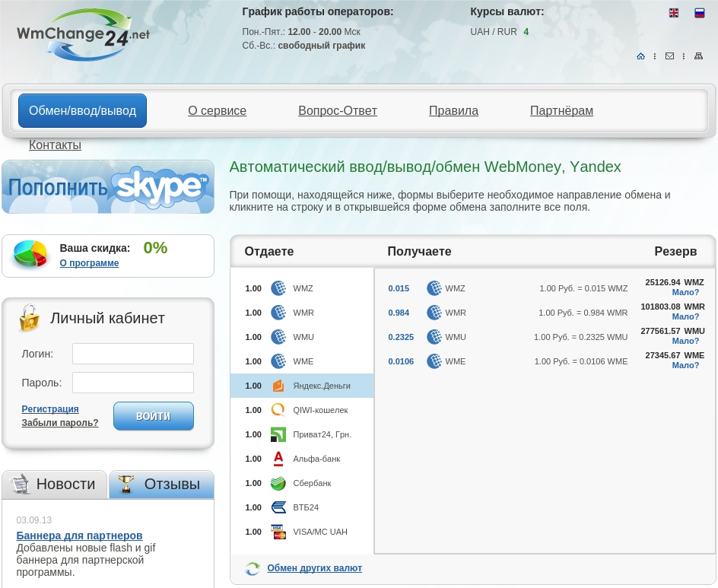Screen dimensions: 718x588
Task: Open the Регистрация link
Action: click(50, 408)
